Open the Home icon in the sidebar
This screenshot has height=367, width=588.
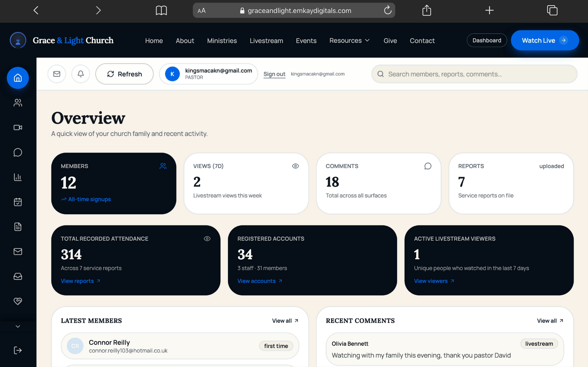click(x=18, y=78)
